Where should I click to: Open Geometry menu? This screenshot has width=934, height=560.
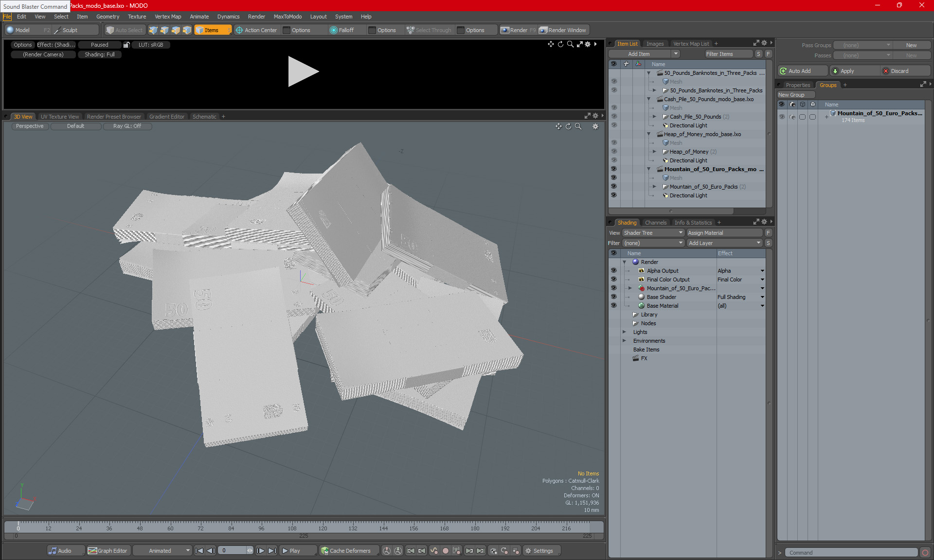pos(108,17)
